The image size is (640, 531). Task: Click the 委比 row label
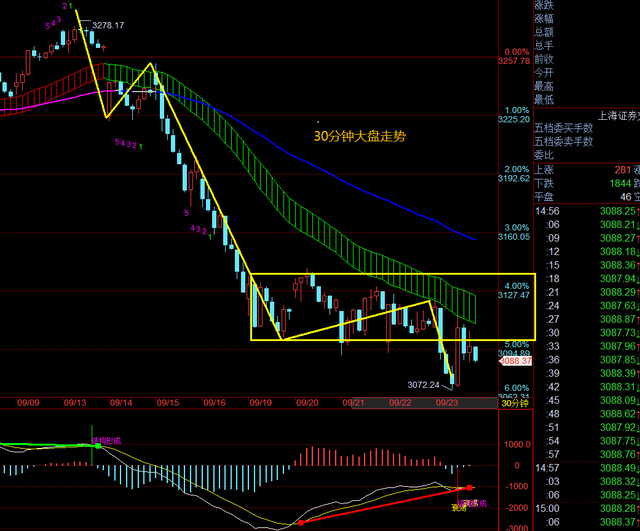[x=544, y=155]
